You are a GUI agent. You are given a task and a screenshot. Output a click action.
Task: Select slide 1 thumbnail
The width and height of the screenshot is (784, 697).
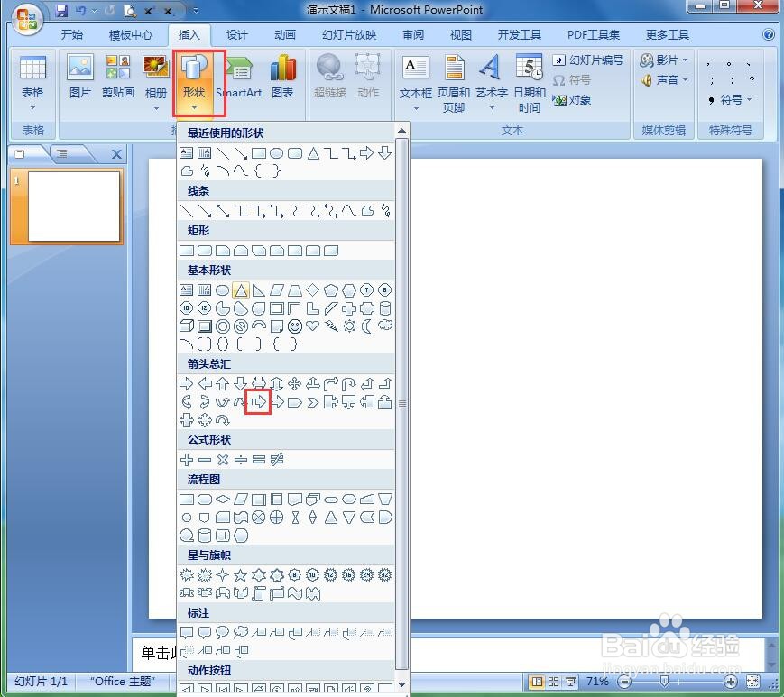coord(73,206)
